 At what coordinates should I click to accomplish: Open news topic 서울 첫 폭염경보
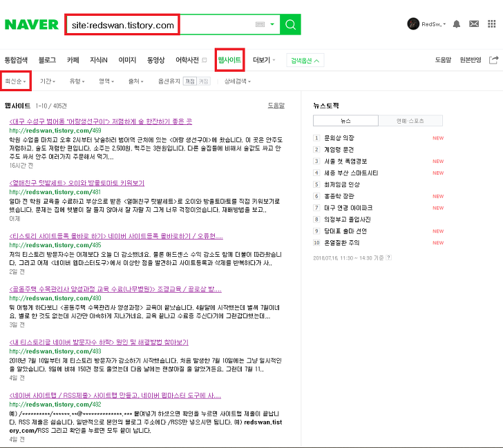point(345,162)
